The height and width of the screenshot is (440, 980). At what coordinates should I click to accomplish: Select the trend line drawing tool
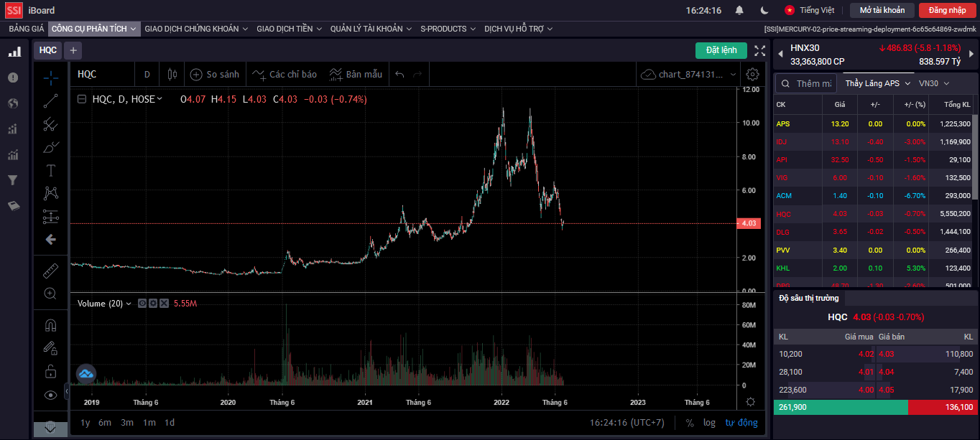tap(50, 101)
